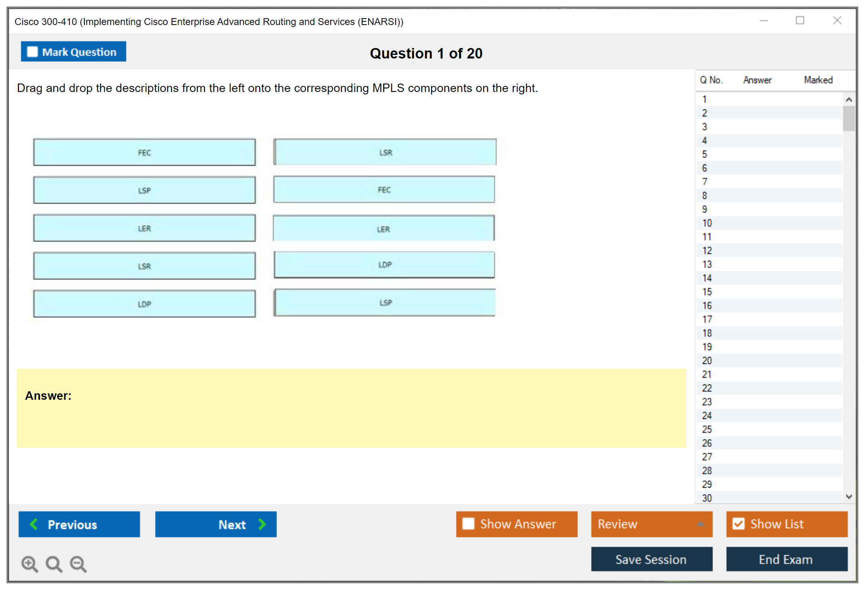Select question 10 in the list

(707, 223)
